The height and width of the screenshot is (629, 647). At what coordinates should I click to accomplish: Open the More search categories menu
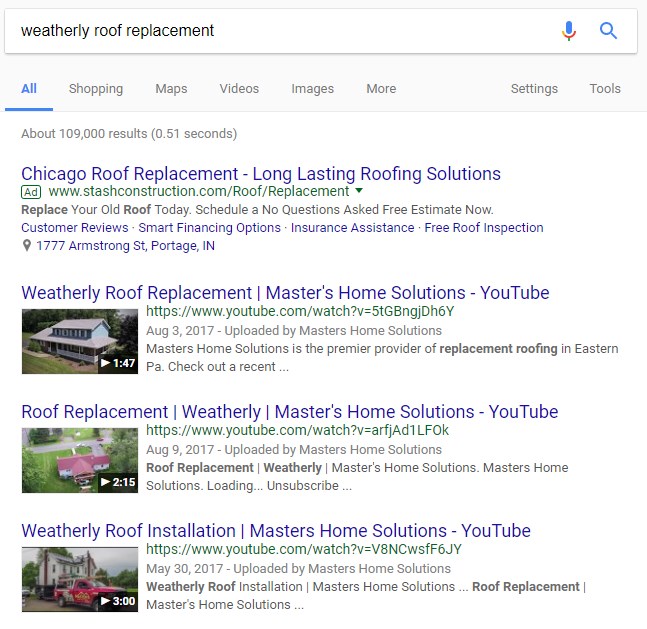pos(381,88)
